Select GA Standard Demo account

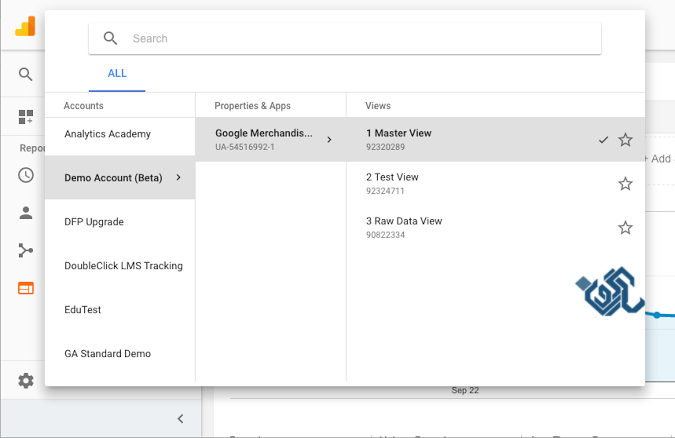120,354
